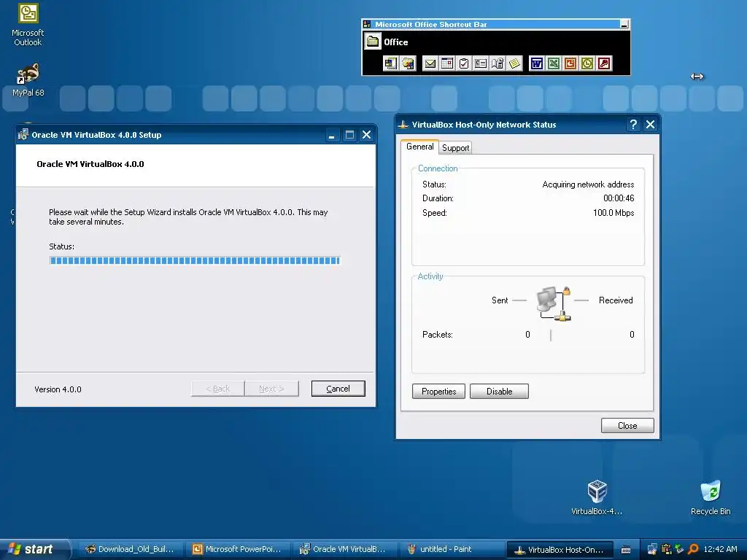747x560 pixels.
Task: Launch Outlook clock icon from Shortcut Bar
Action: point(587,63)
